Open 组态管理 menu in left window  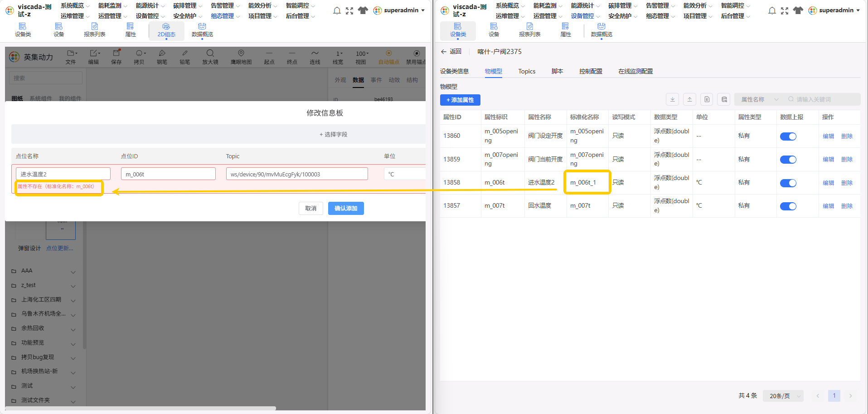tap(225, 16)
